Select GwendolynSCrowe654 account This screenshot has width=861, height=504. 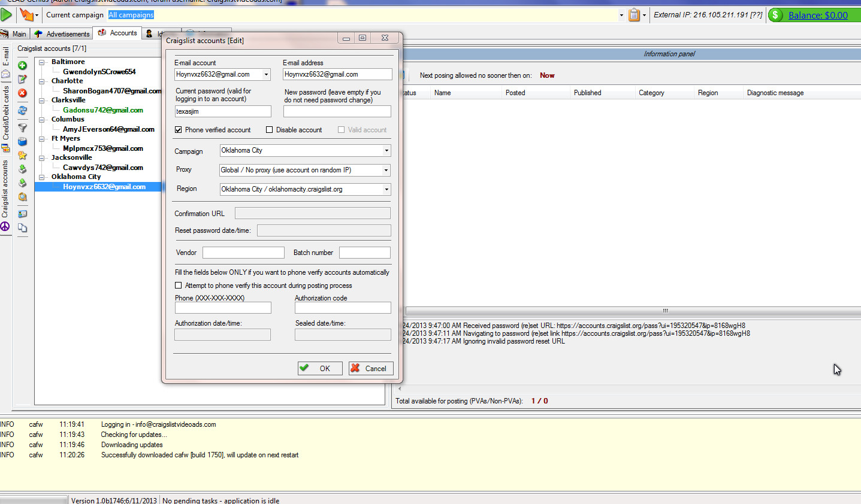[99, 72]
